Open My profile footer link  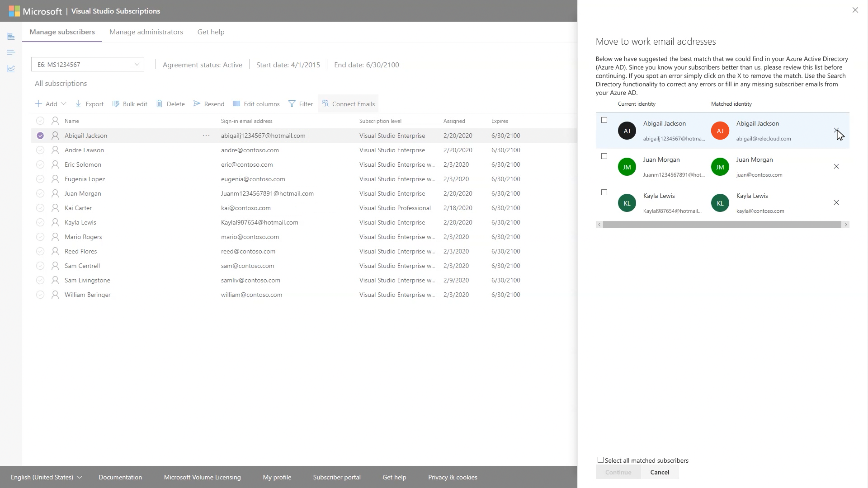[277, 477]
